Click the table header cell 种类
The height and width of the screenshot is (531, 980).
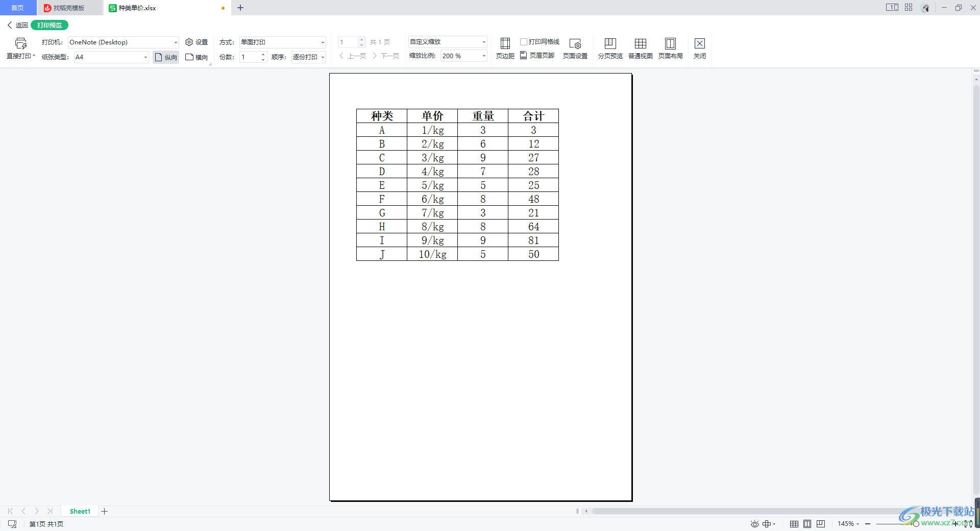coord(382,116)
